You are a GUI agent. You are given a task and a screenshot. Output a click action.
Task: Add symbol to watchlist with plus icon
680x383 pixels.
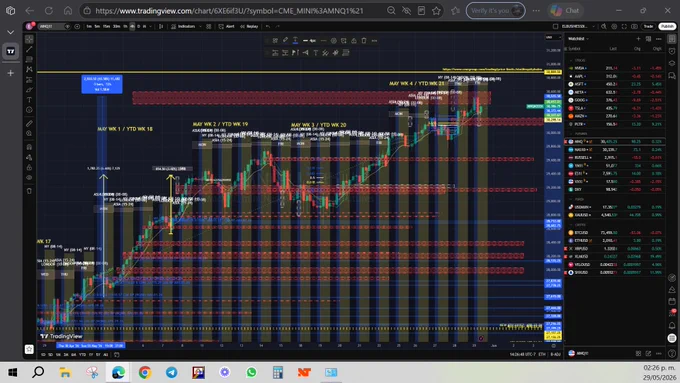[638, 39]
